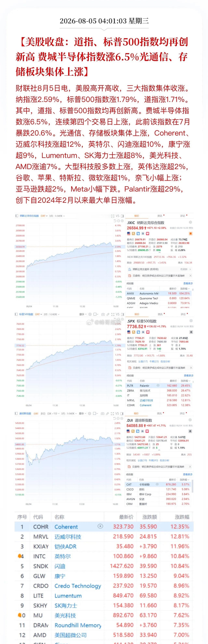
Task: Reset the Nasdaq chart view with undo icon
Action: 115,221
